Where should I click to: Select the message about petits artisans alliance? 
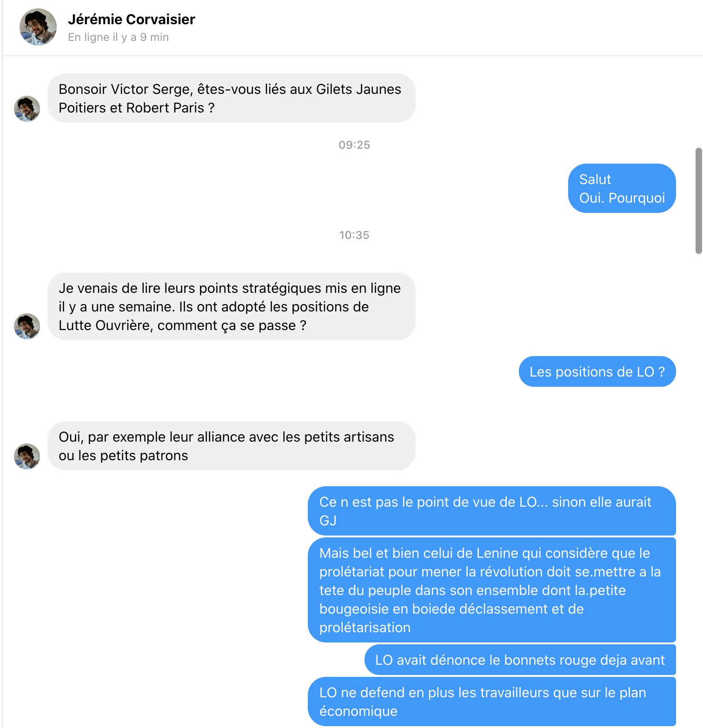pyautogui.click(x=232, y=446)
